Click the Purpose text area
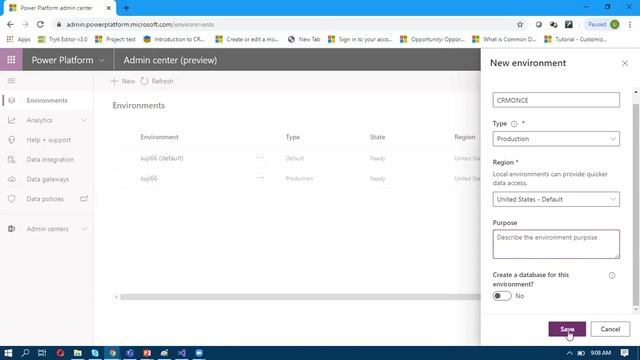The image size is (640, 360). (556, 244)
